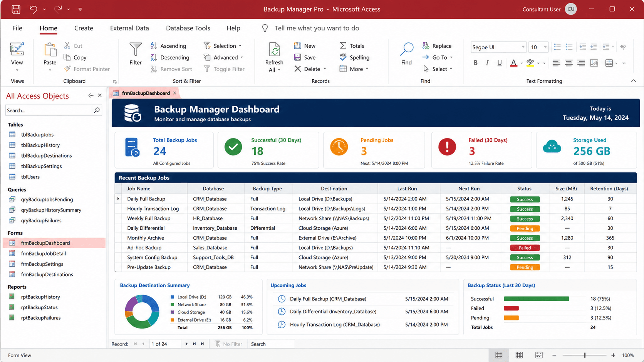
Task: Align text left
Action: (x=556, y=63)
